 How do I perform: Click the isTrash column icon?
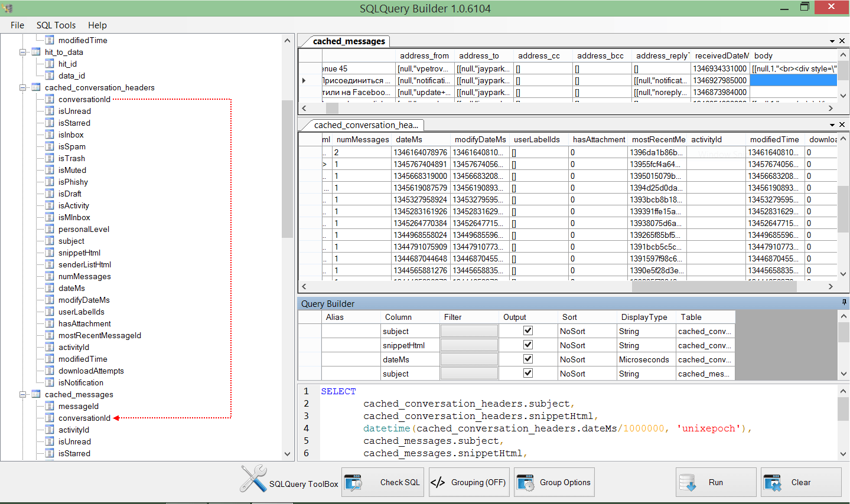click(50, 158)
